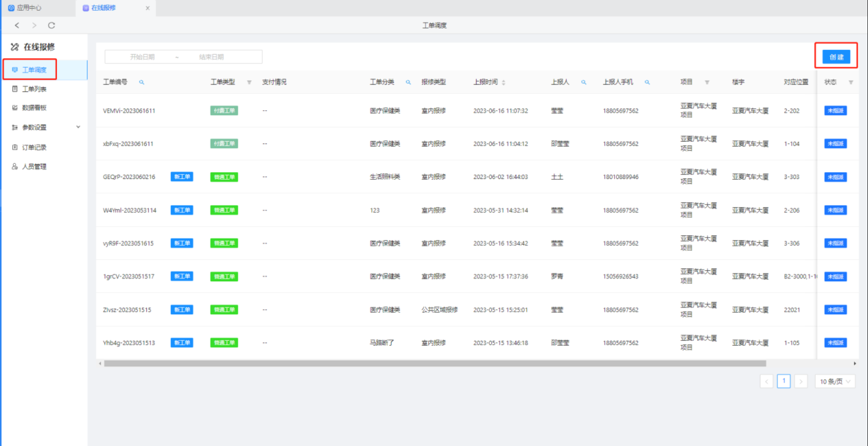The width and height of the screenshot is (868, 446).
Task: Click the search icon next to 工单分类
Action: (x=408, y=82)
